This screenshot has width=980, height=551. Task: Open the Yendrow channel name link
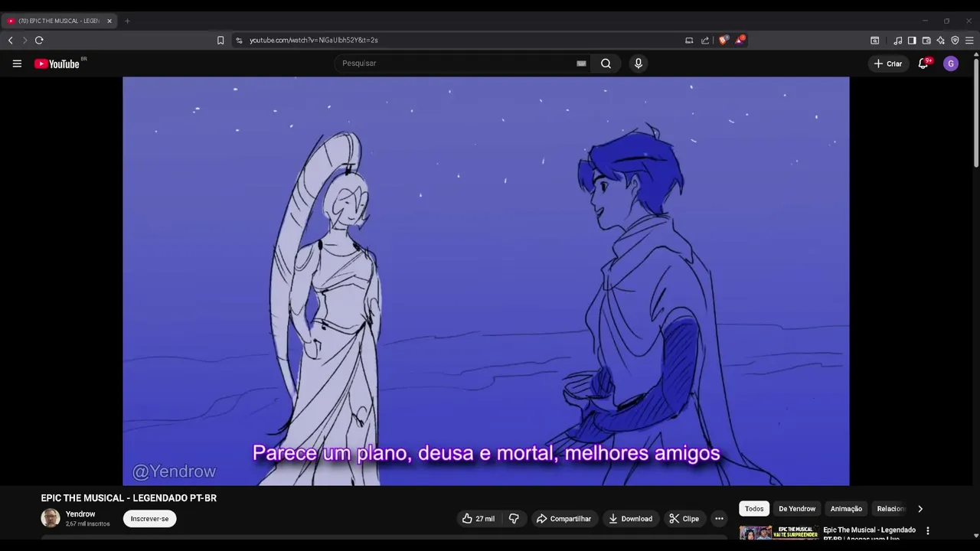(80, 514)
